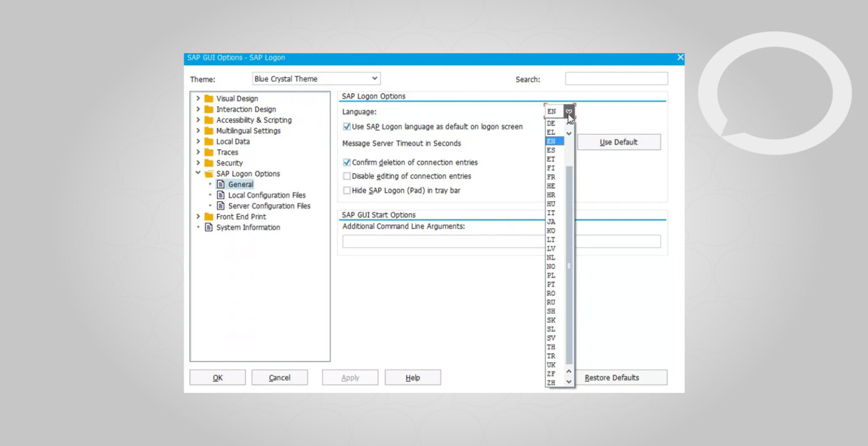
Task: Expand the Interaction Design tree node
Action: tap(198, 109)
